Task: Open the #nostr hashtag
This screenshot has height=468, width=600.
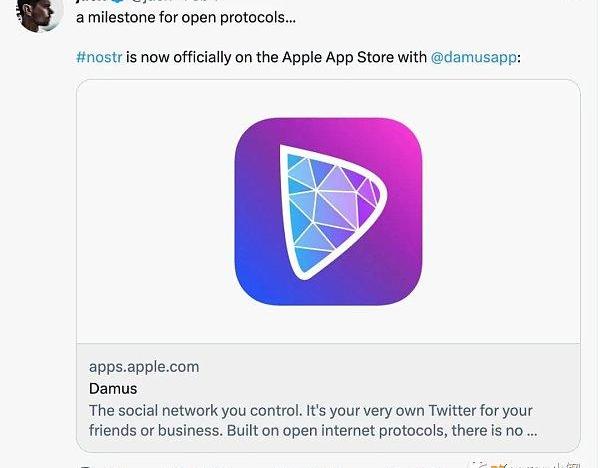Action: pos(99,57)
